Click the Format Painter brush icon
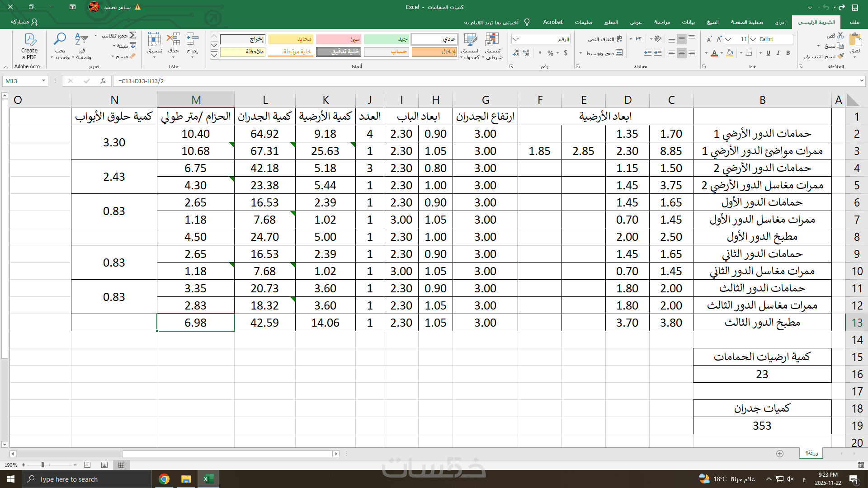This screenshot has width=868, height=488. pyautogui.click(x=840, y=56)
